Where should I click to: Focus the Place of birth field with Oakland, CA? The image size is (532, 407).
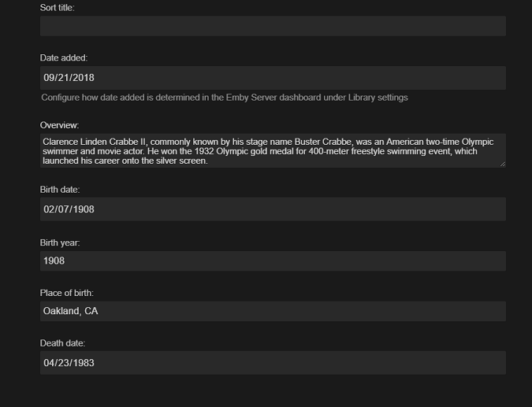[x=273, y=311]
